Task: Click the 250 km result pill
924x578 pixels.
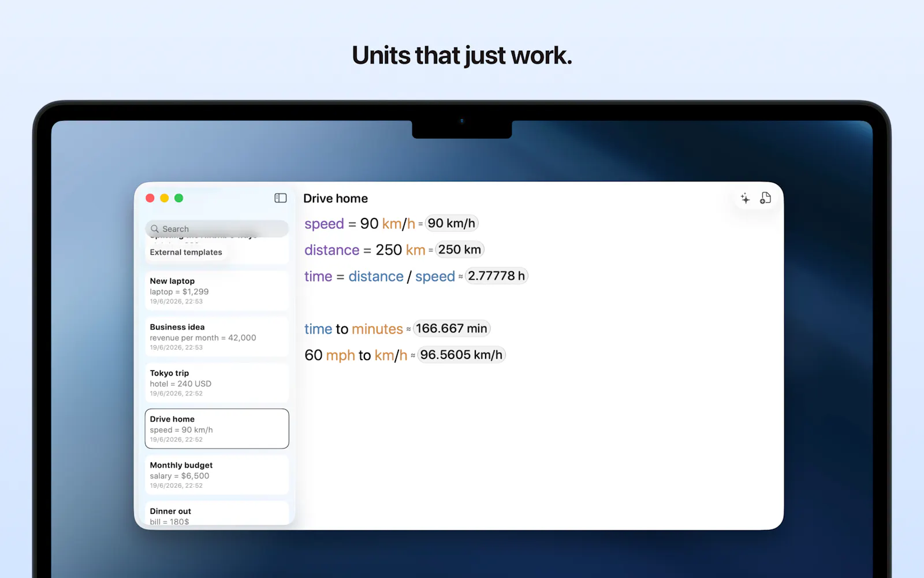Action: (x=460, y=250)
